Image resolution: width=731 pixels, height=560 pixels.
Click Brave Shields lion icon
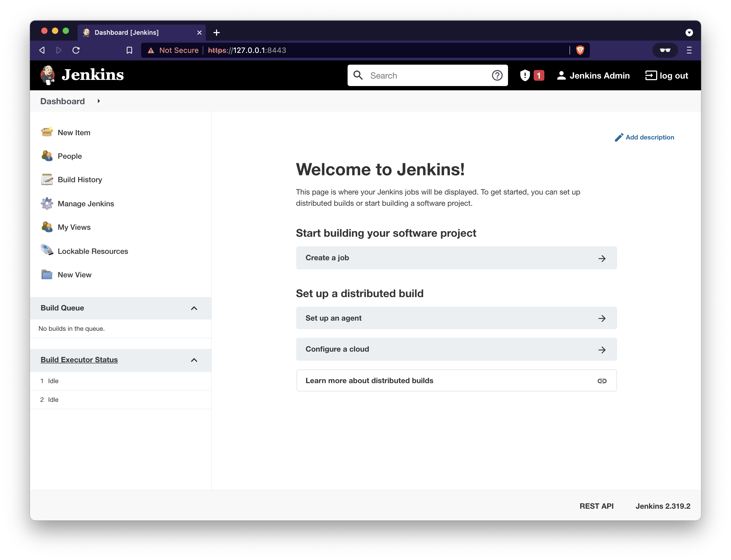coord(580,50)
